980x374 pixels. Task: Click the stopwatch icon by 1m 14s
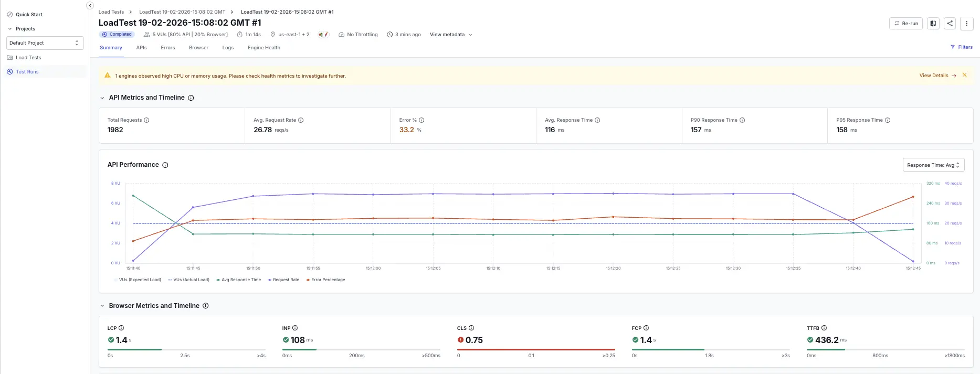(239, 35)
